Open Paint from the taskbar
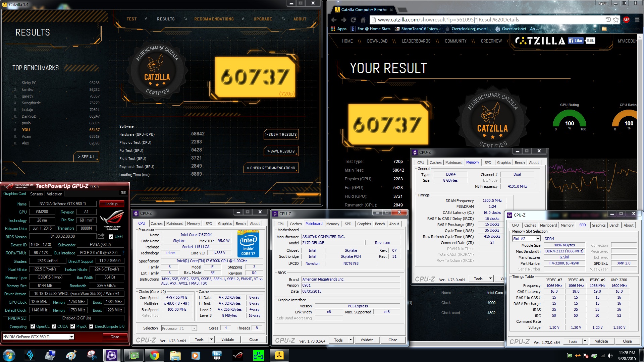Screen dimensions: 644x362 click(71, 355)
